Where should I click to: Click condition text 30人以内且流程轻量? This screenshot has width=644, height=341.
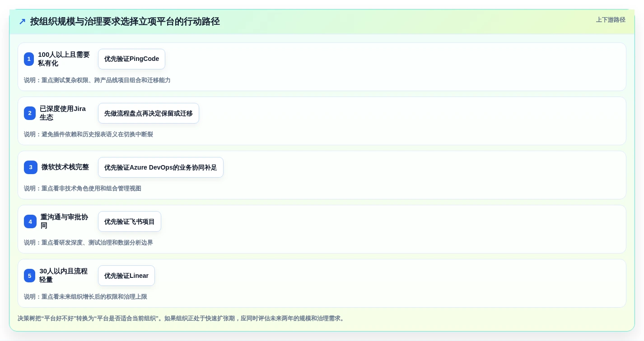64,276
